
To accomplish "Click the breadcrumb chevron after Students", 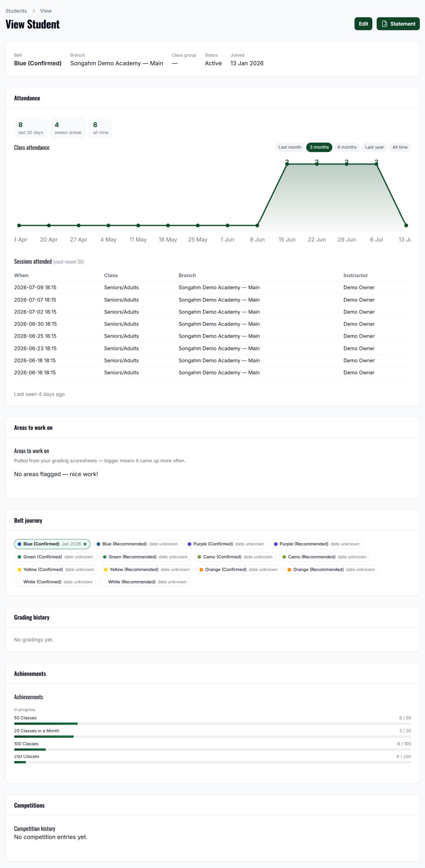I will (x=34, y=11).
